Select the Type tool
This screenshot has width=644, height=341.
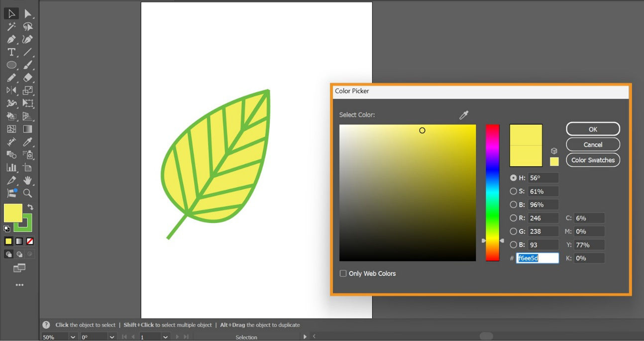[x=11, y=52]
